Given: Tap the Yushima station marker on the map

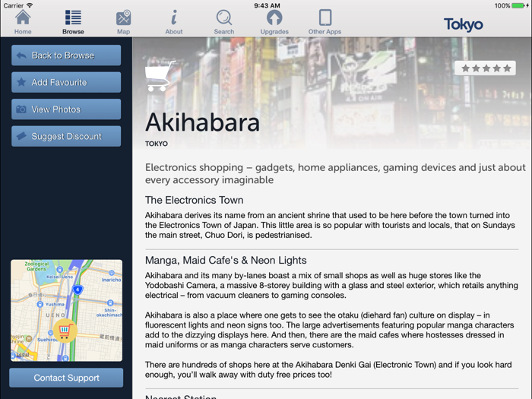Looking at the screenshot, I should 40,304.
